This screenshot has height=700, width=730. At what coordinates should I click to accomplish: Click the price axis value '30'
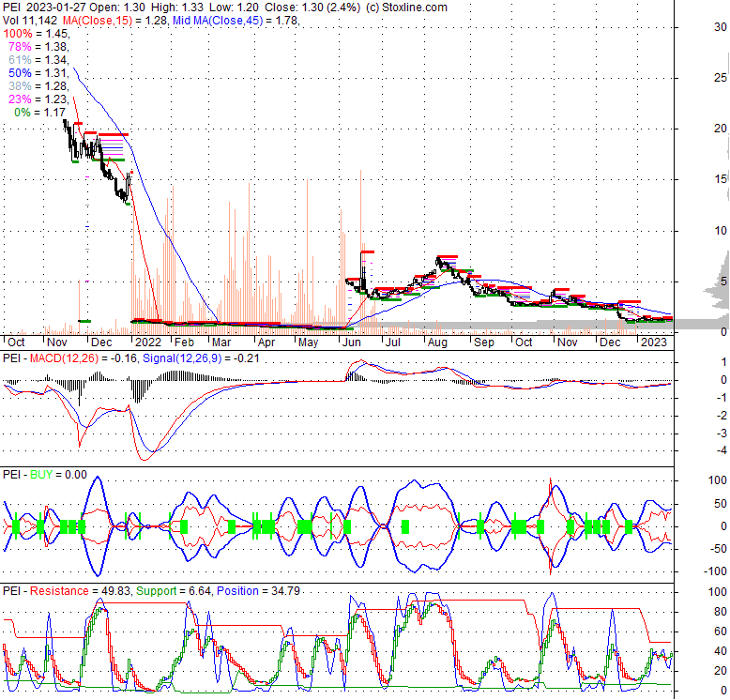[x=721, y=27]
